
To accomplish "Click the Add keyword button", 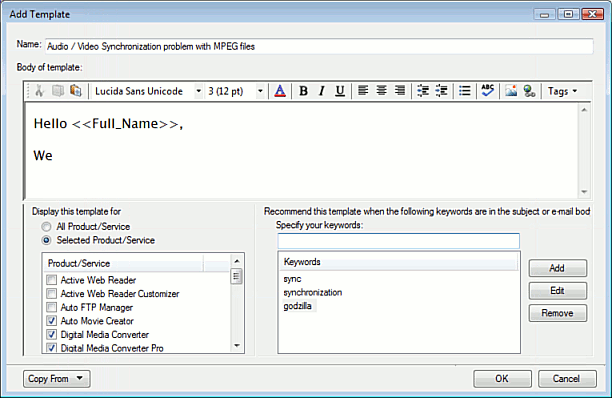I will click(x=558, y=268).
